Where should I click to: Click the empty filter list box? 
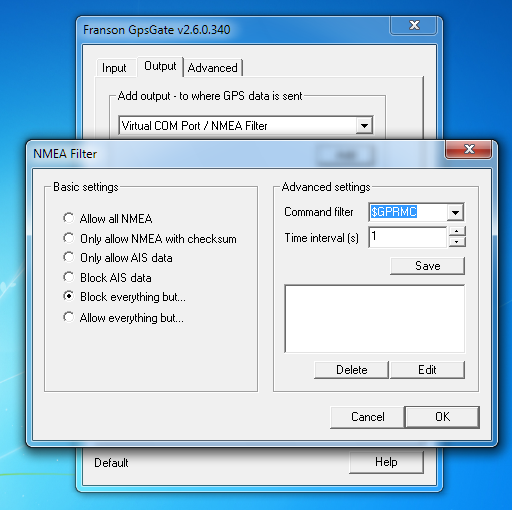(x=375, y=319)
